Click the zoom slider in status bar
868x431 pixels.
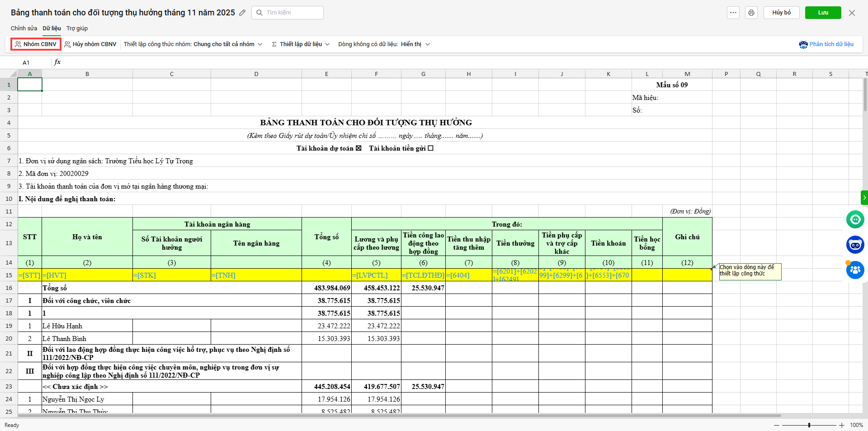point(809,425)
